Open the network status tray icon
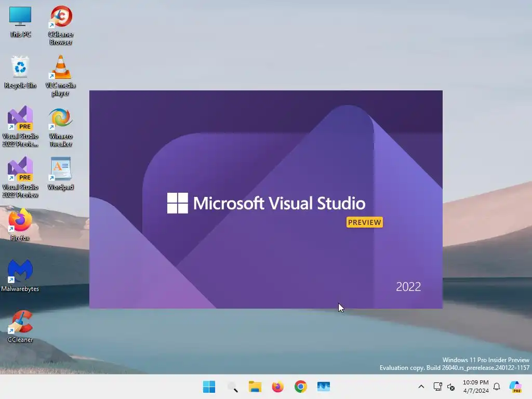This screenshot has width=532, height=399. coord(437,387)
